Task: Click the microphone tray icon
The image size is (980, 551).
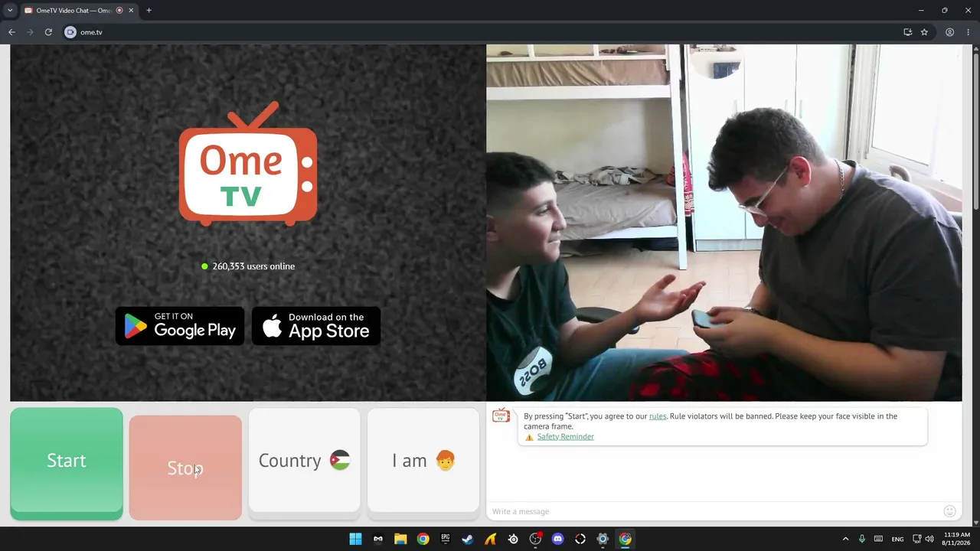Action: coord(862,539)
